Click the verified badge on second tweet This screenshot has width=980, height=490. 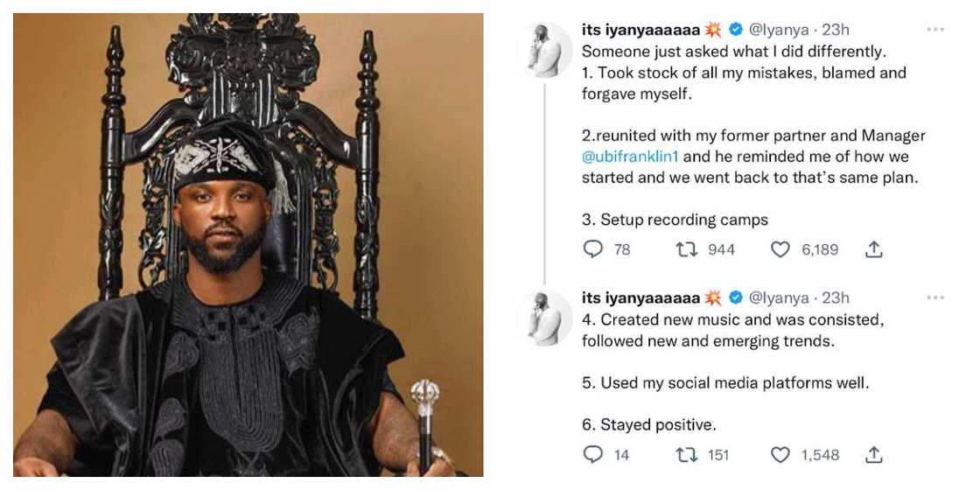pos(737,297)
